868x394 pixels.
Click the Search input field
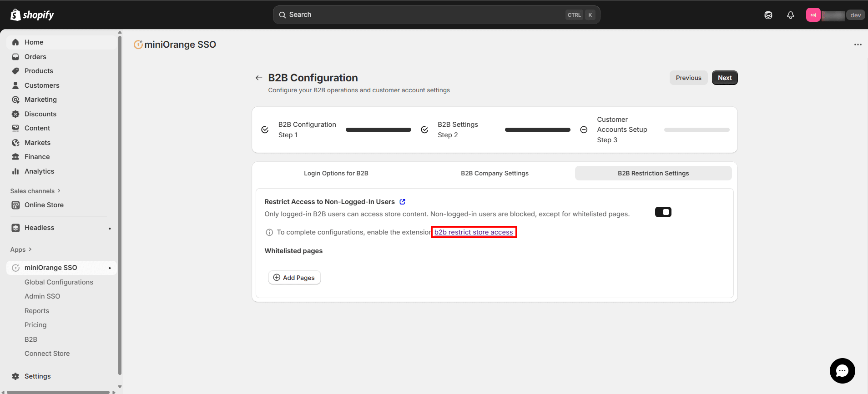[x=436, y=15]
